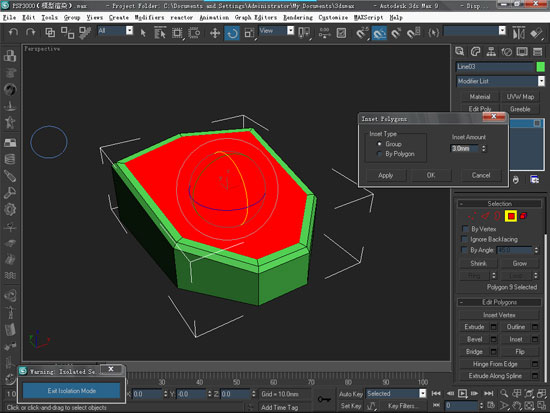This screenshot has height=413, width=550.
Task: Open Outline settings box
Action: (535, 327)
